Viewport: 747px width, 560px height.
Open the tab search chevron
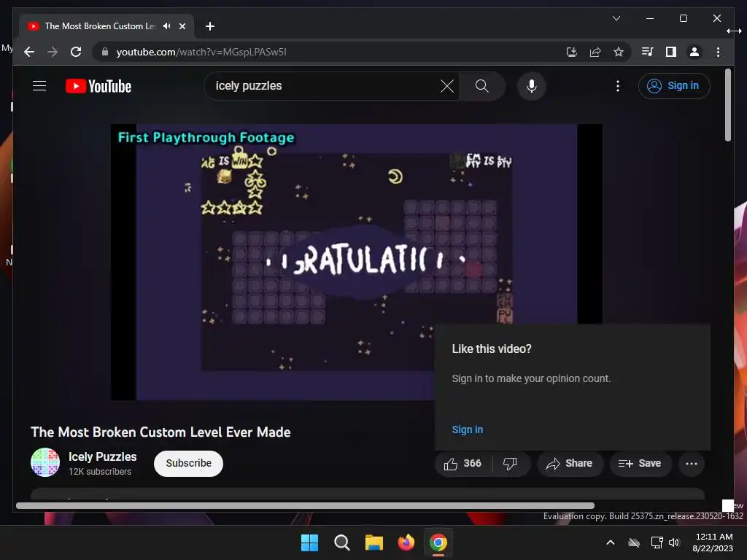[616, 18]
